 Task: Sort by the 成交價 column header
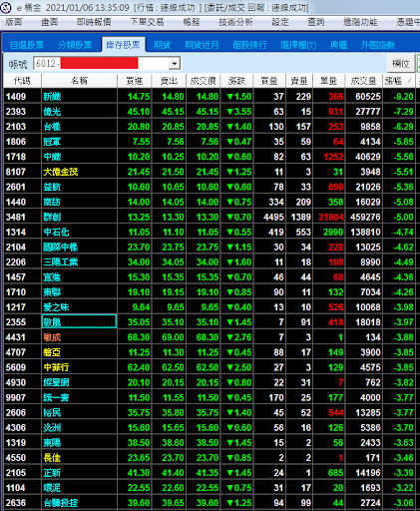click(204, 81)
